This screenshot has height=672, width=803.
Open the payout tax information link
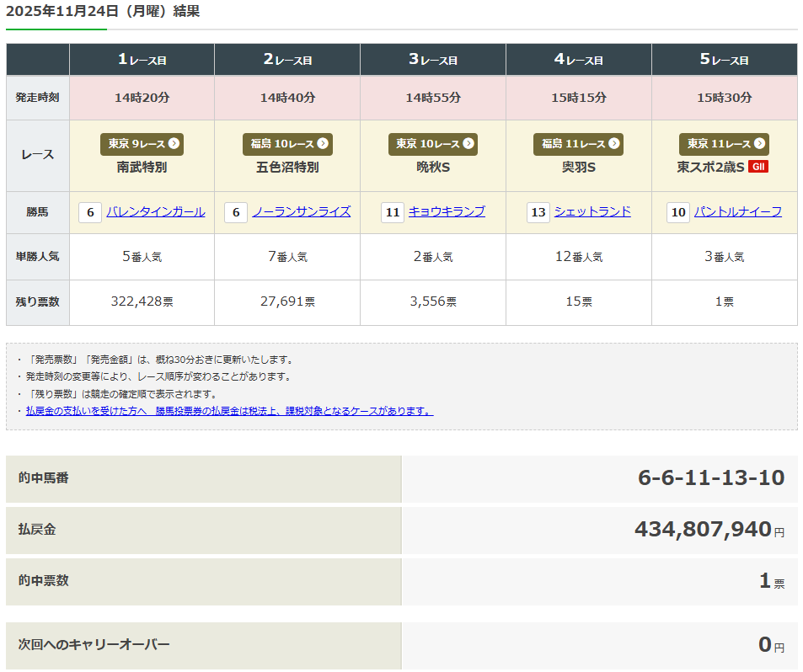[x=229, y=411]
